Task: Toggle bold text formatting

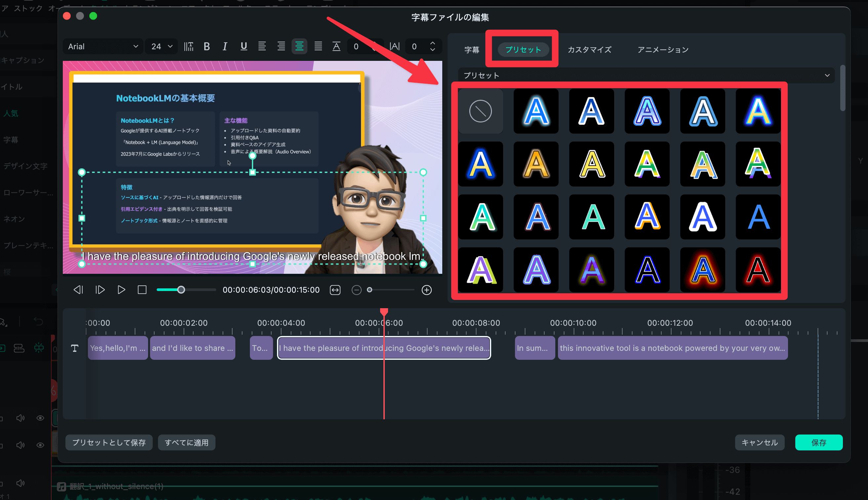Action: (x=207, y=46)
